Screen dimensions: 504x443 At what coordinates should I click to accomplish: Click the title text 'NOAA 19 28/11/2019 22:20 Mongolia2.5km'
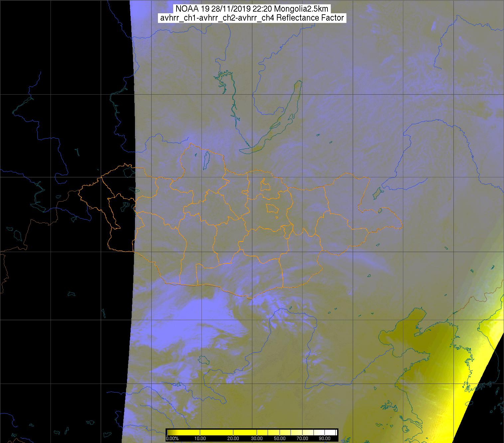coord(252,9)
